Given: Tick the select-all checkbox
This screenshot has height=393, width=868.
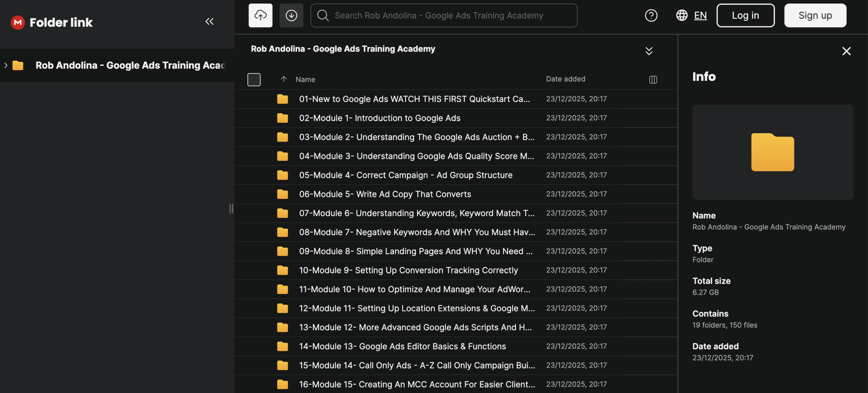Looking at the screenshot, I should tap(254, 80).
